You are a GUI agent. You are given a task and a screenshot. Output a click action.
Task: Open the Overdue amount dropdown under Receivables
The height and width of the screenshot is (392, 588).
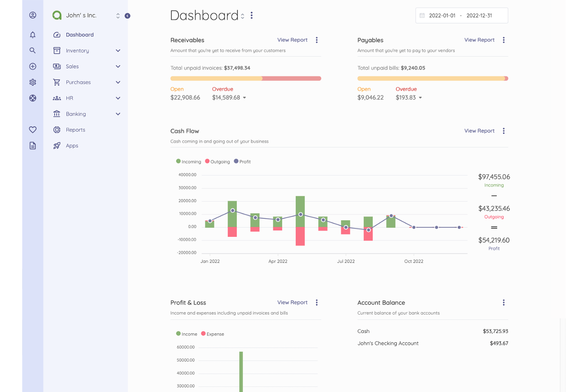coord(244,97)
